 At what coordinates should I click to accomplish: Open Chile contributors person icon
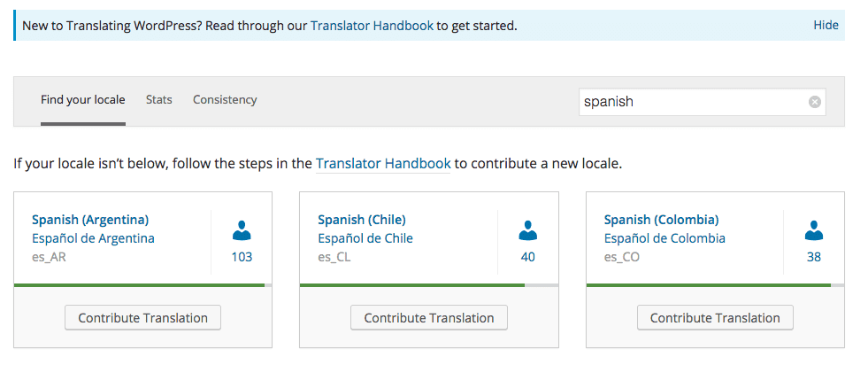coord(527,230)
